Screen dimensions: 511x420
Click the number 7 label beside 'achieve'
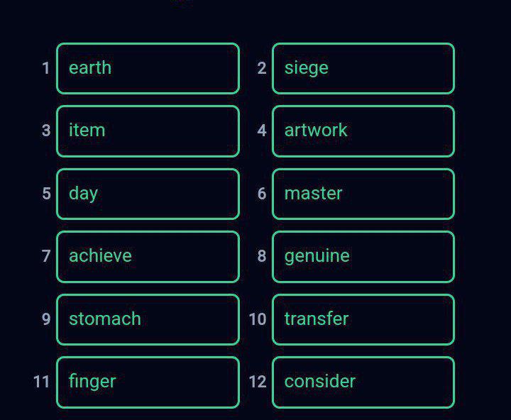(46, 256)
